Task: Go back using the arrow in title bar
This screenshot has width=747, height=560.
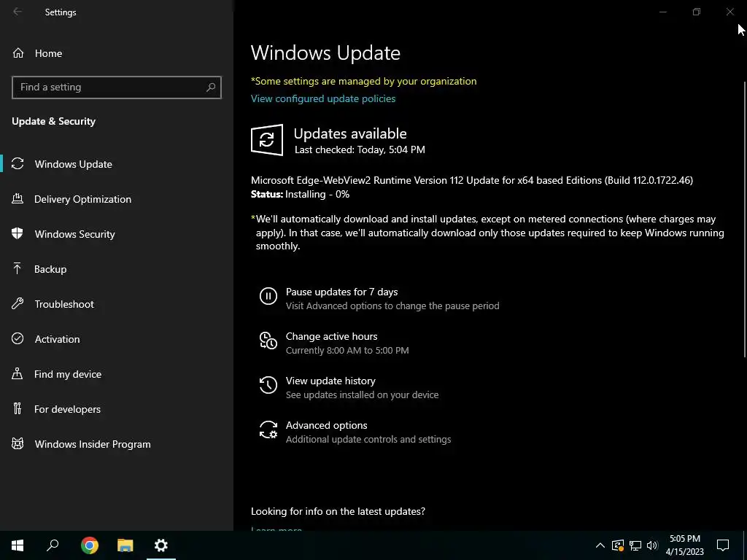Action: pyautogui.click(x=18, y=12)
